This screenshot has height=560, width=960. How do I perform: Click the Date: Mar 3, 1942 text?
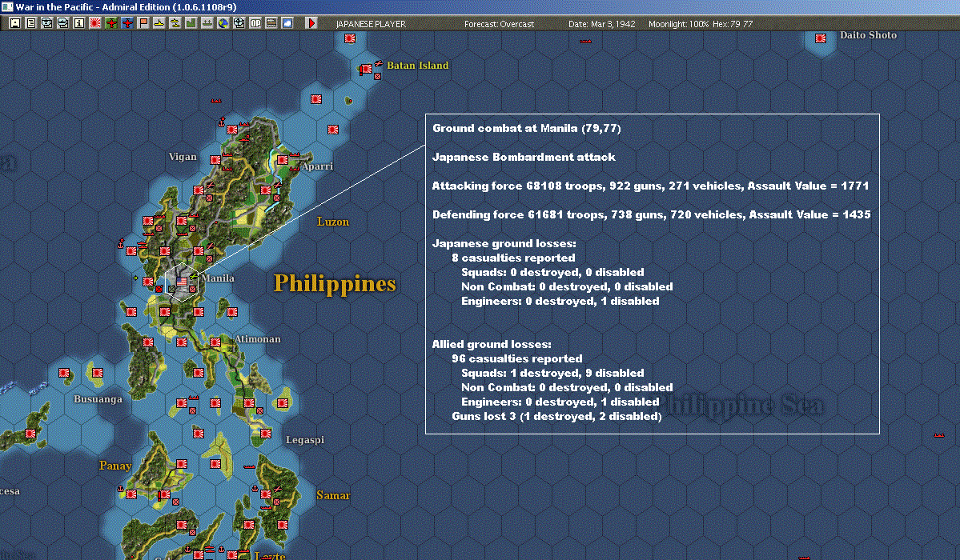click(x=602, y=24)
